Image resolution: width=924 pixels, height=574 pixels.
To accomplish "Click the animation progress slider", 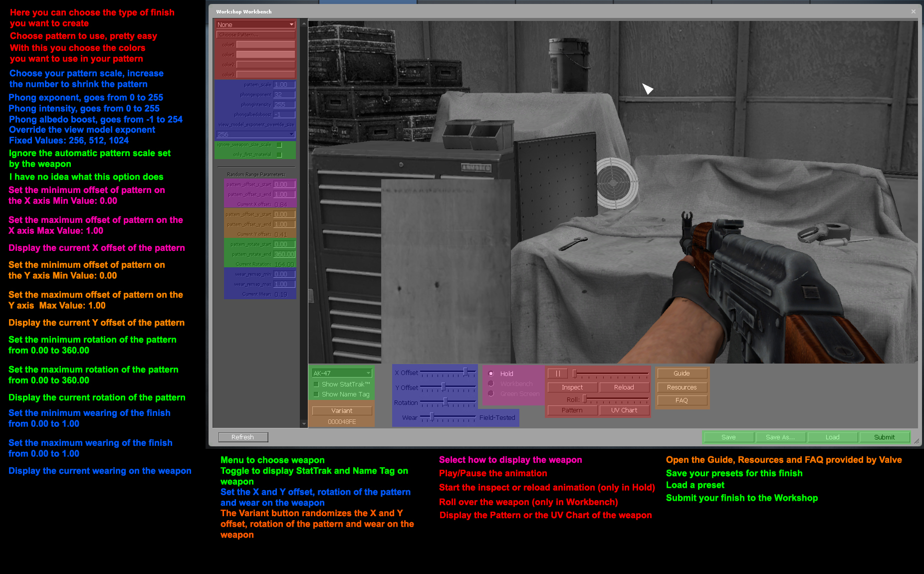I will [x=610, y=374].
